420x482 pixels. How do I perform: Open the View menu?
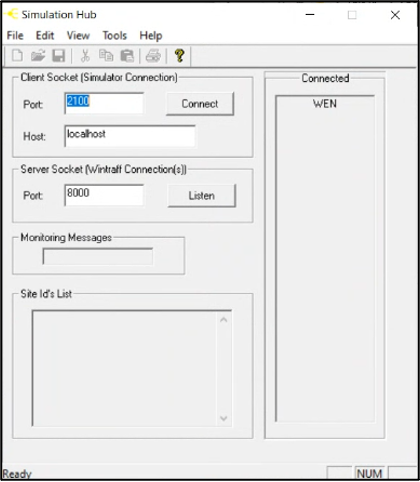(78, 35)
